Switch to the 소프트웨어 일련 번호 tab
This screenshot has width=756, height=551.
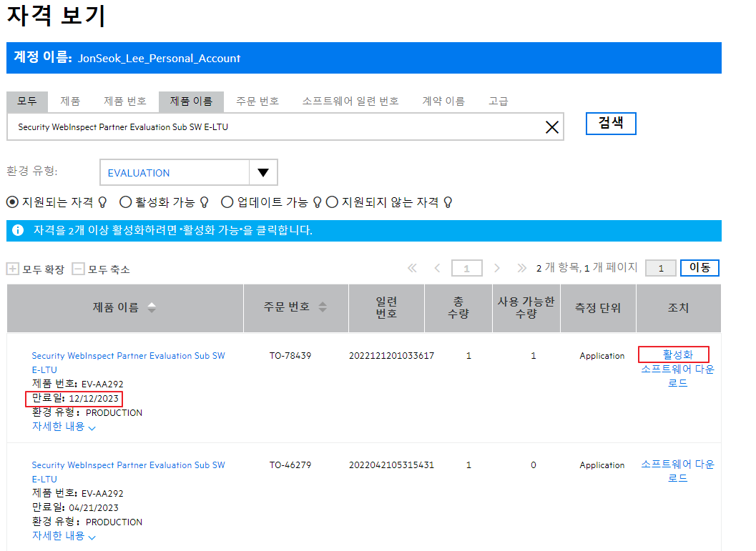click(350, 101)
